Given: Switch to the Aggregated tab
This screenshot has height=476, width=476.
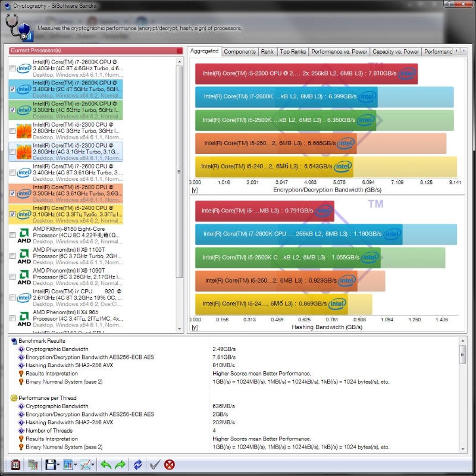Looking at the screenshot, I should [x=204, y=51].
